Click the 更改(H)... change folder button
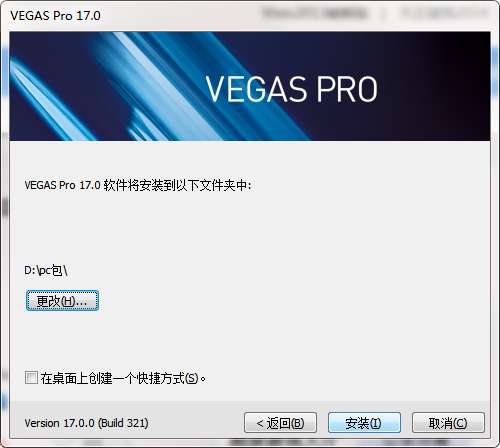500x448 pixels. tap(62, 301)
